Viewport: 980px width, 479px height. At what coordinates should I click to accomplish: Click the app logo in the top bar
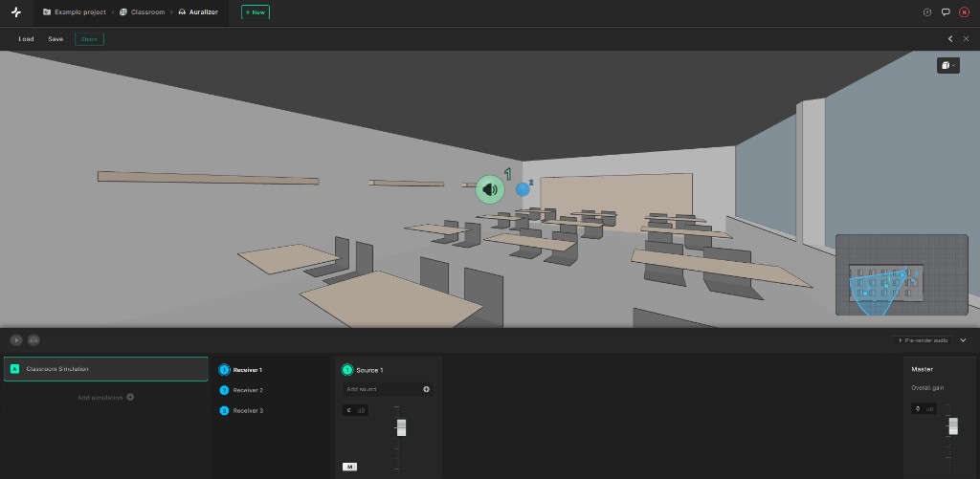tap(16, 12)
